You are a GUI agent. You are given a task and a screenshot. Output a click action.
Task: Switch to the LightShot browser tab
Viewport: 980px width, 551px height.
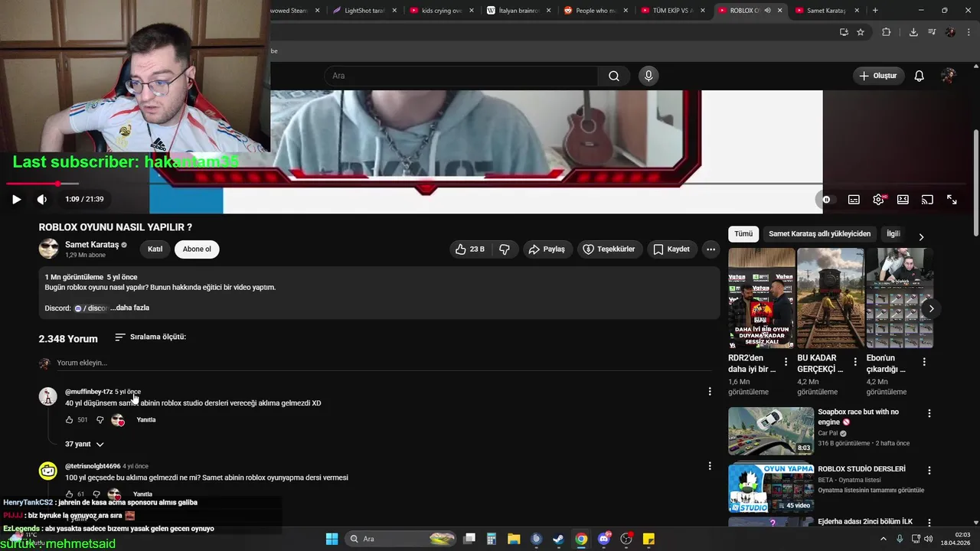[x=365, y=11]
